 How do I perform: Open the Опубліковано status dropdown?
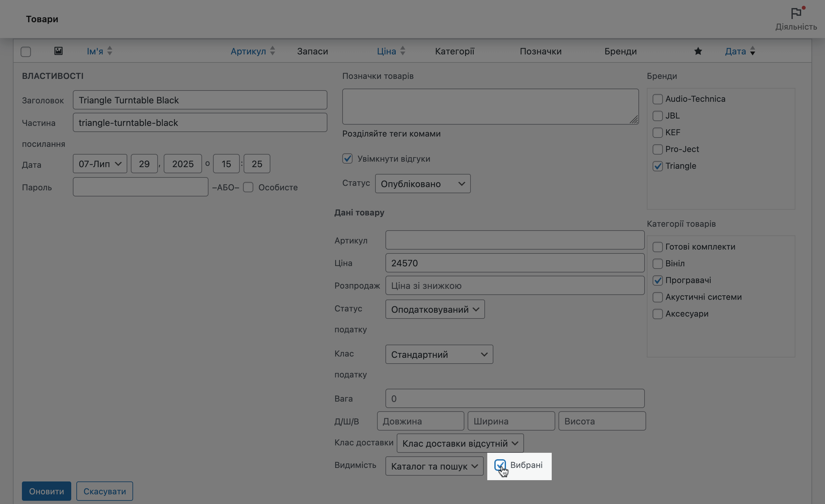coord(422,184)
